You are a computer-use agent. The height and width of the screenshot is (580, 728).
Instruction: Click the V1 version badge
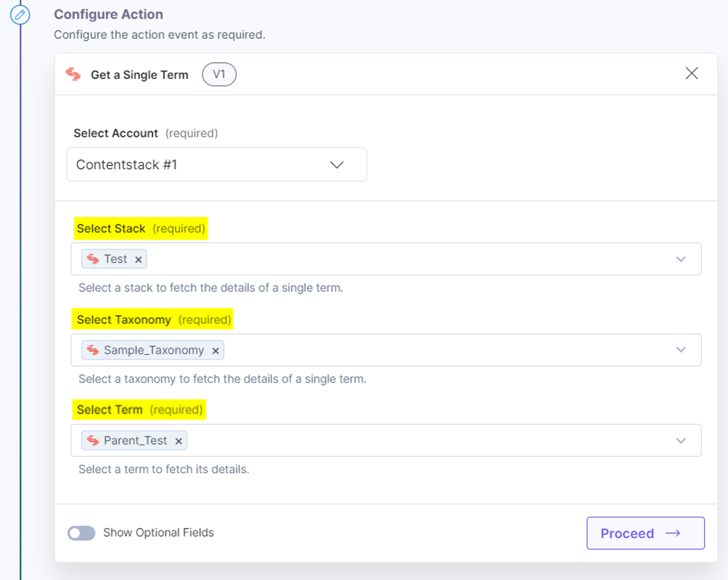tap(219, 74)
